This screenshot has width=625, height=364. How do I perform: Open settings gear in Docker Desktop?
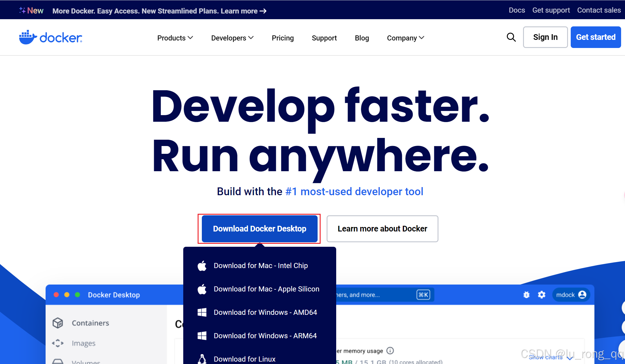coord(542,295)
